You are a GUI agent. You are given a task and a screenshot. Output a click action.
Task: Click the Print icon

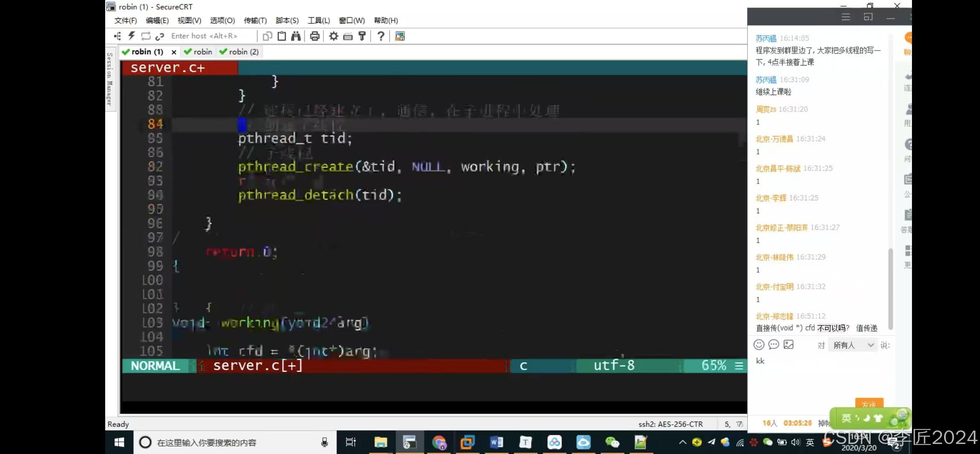(x=315, y=36)
